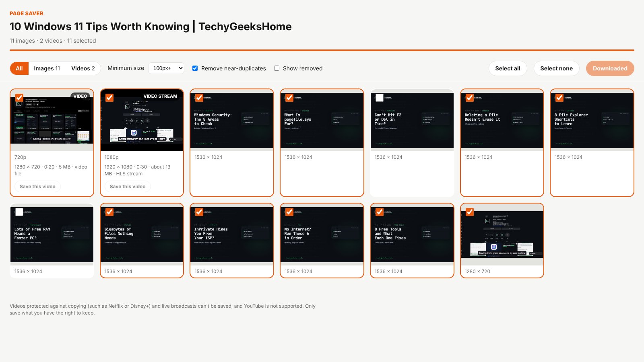Open the No Internet? Run These 6 thumbnail
Image resolution: width=644 pixels, height=362 pixels.
(322, 234)
